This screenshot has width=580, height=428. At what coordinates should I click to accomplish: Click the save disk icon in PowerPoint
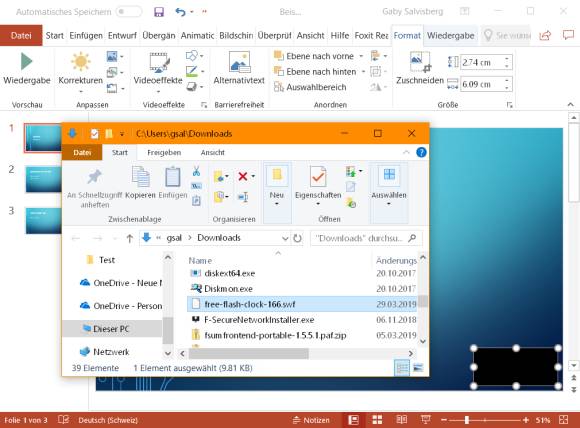(159, 12)
